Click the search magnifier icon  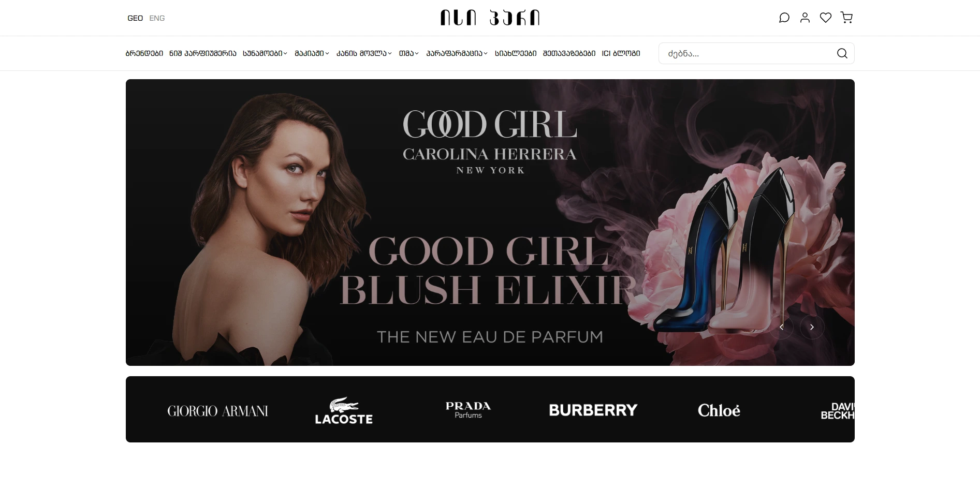point(842,53)
